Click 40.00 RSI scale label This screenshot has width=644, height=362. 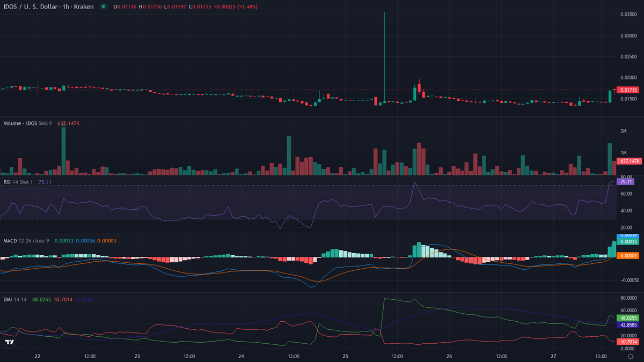click(x=626, y=212)
